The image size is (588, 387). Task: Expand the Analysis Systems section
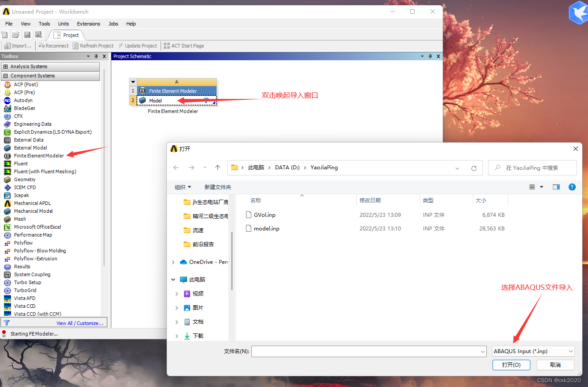[6, 66]
